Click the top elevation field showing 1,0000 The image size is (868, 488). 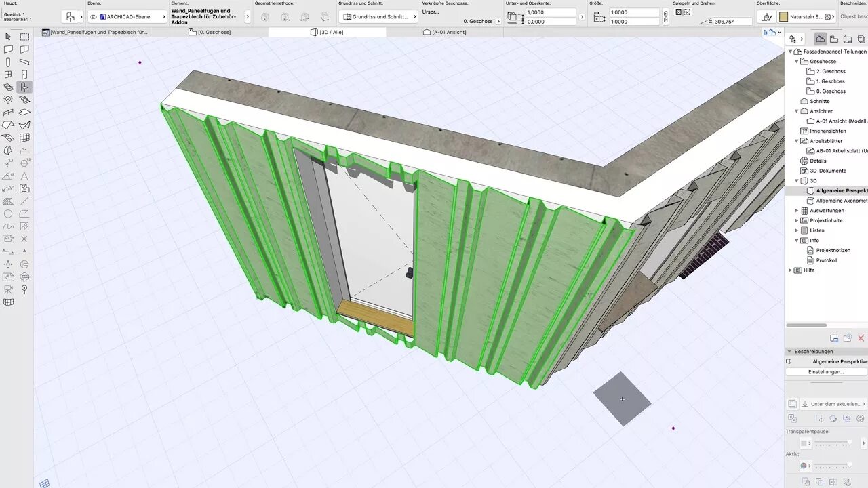(551, 12)
